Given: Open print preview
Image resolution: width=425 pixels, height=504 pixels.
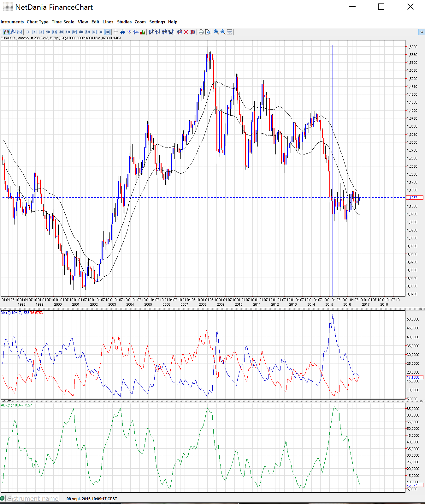Looking at the screenshot, I should click(x=208, y=32).
